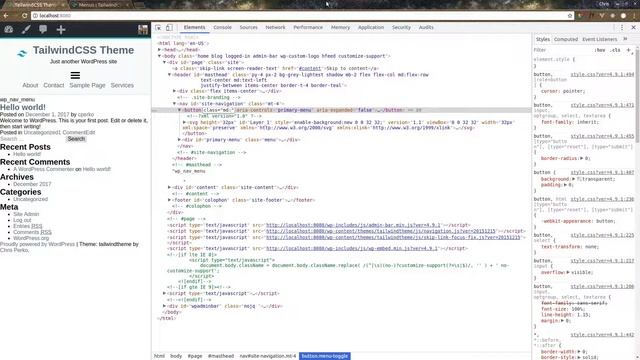Bookmark this page with the star icon
The image size is (640, 360).
[x=570, y=16]
